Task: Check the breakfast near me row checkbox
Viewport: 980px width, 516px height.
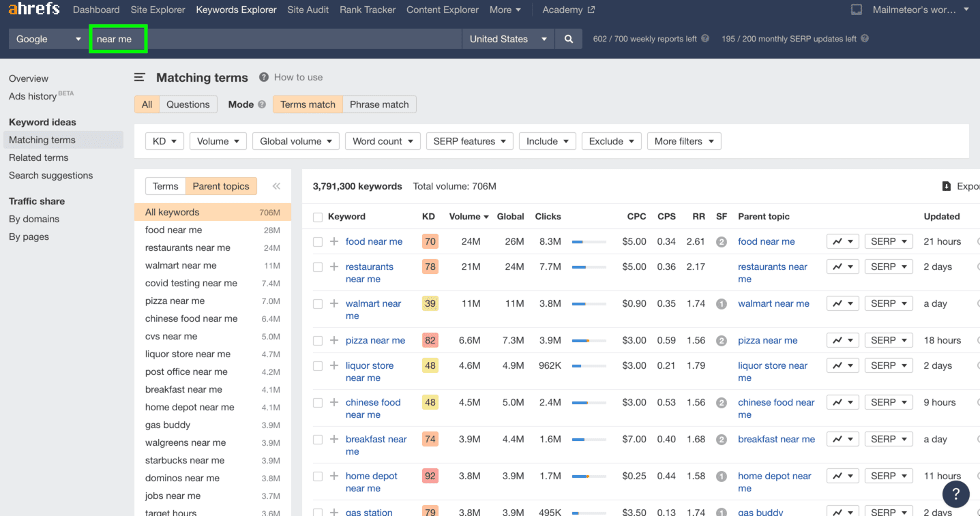Action: (x=317, y=439)
